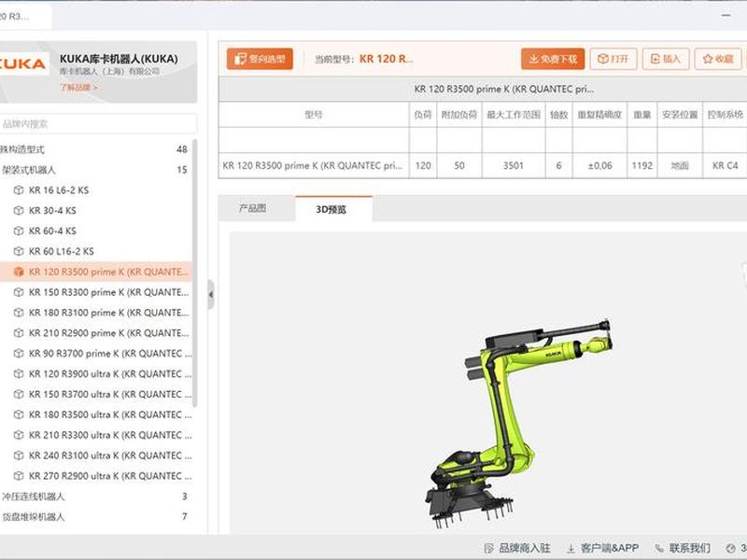The height and width of the screenshot is (560, 747).
Task: Click the product list vertical scrollbar
Action: (x=194, y=273)
